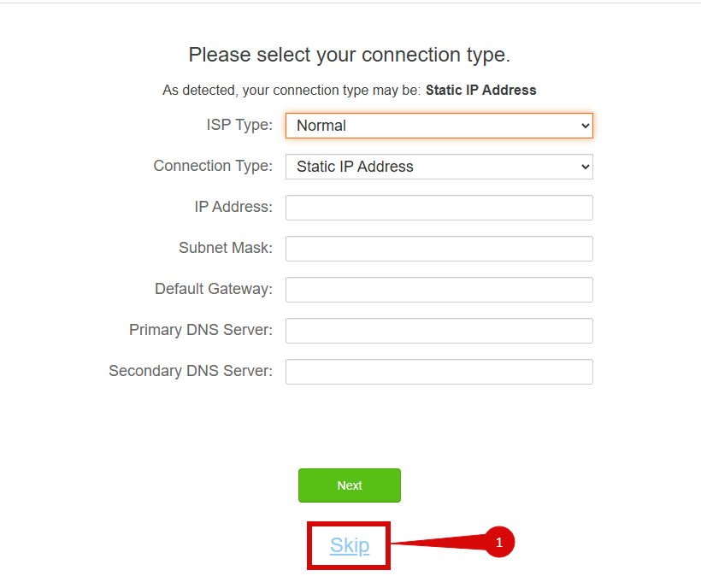
Task: Click the "As detected, your connection type" text
Action: pyautogui.click(x=292, y=90)
